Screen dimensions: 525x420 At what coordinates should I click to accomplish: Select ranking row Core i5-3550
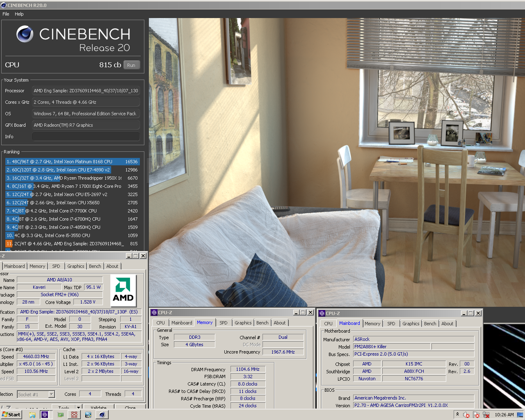tap(72, 235)
